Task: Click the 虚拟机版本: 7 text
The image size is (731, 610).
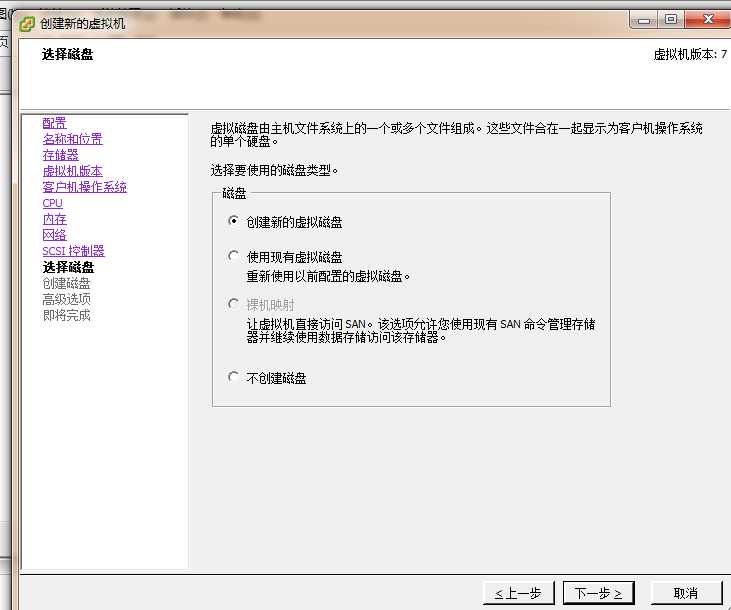Action: pyautogui.click(x=690, y=55)
